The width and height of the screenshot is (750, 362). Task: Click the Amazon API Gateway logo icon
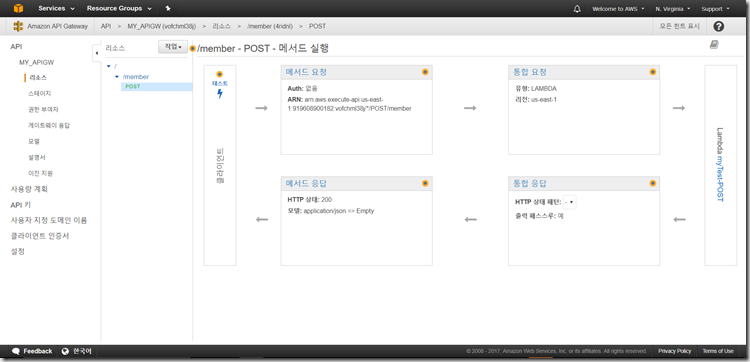tap(18, 26)
